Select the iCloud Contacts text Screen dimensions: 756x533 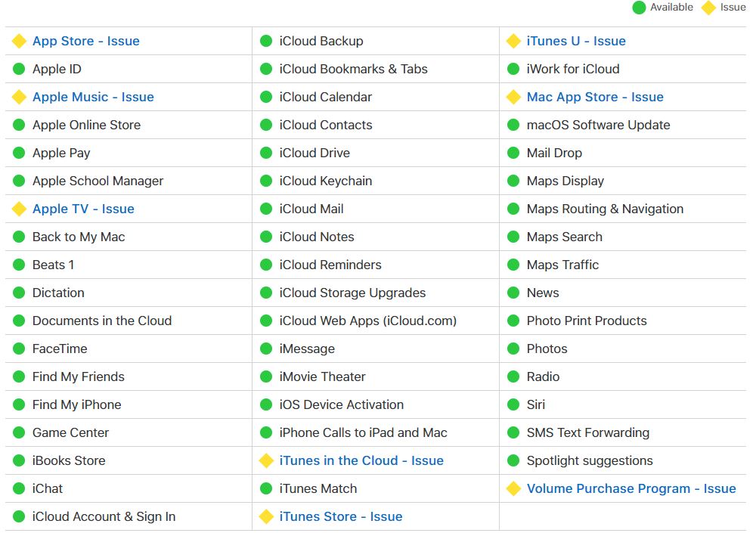(x=326, y=125)
